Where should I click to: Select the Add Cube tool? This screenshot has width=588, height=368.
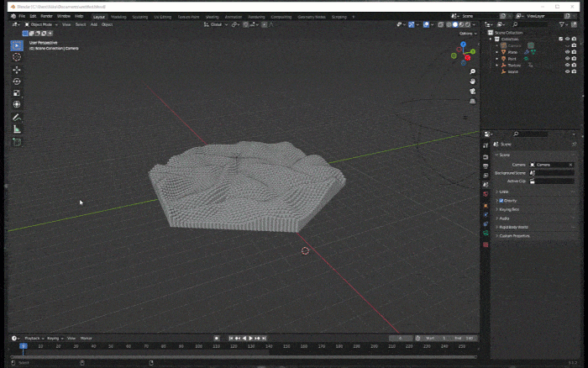click(x=17, y=142)
